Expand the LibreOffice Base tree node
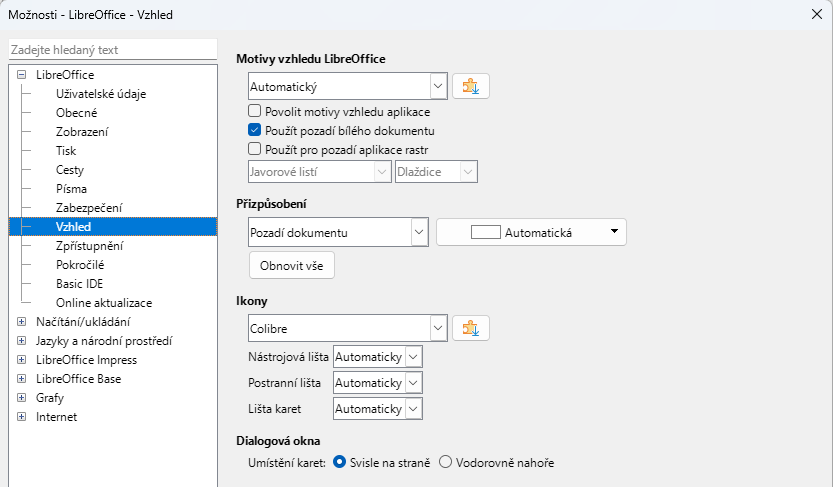 click(21, 379)
